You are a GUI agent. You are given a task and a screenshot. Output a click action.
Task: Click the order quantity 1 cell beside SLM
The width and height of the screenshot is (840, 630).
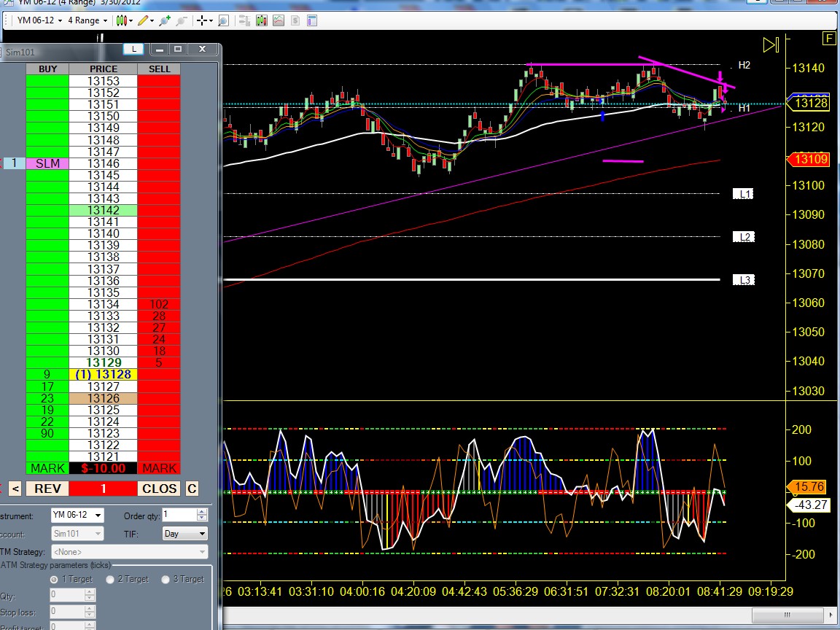14,163
